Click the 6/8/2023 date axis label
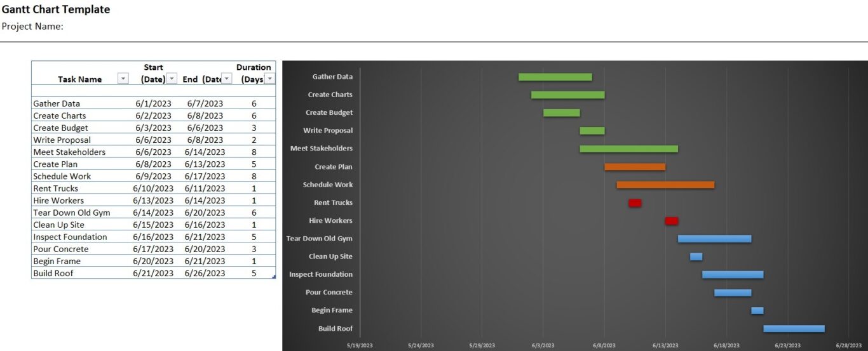 tap(604, 345)
